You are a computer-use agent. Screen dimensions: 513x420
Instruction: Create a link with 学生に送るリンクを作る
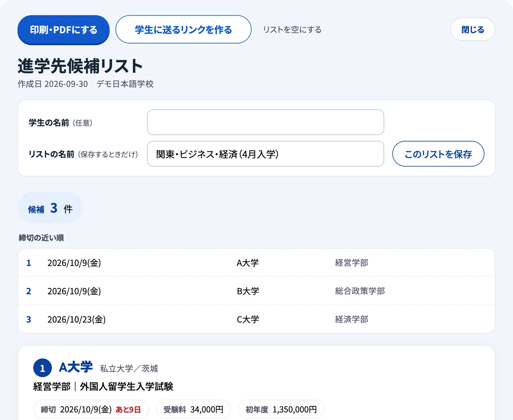183,30
